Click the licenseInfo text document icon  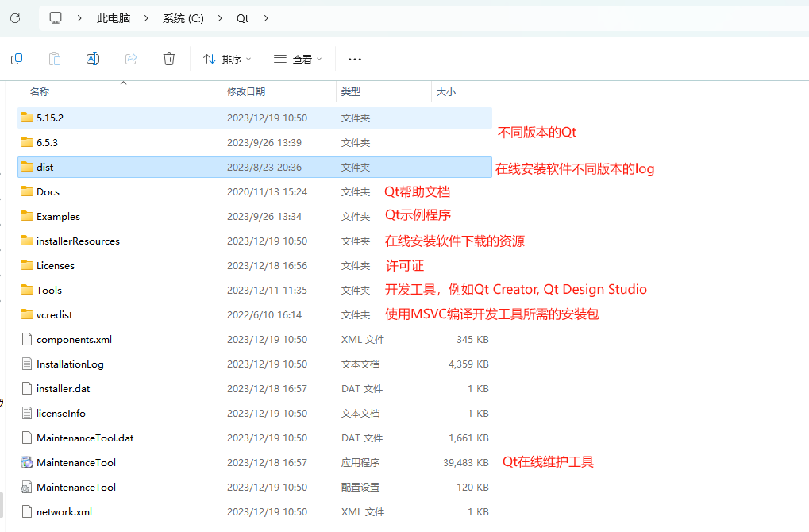coord(27,413)
